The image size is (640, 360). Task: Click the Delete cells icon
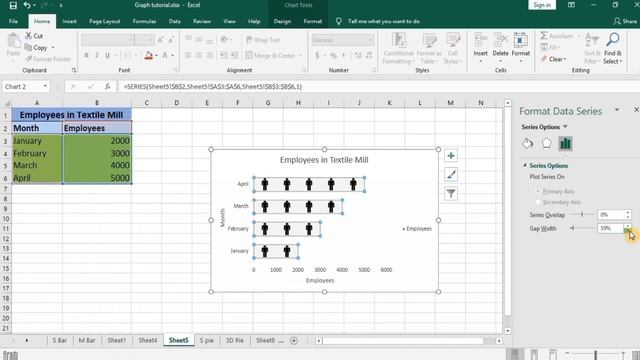coord(500,40)
